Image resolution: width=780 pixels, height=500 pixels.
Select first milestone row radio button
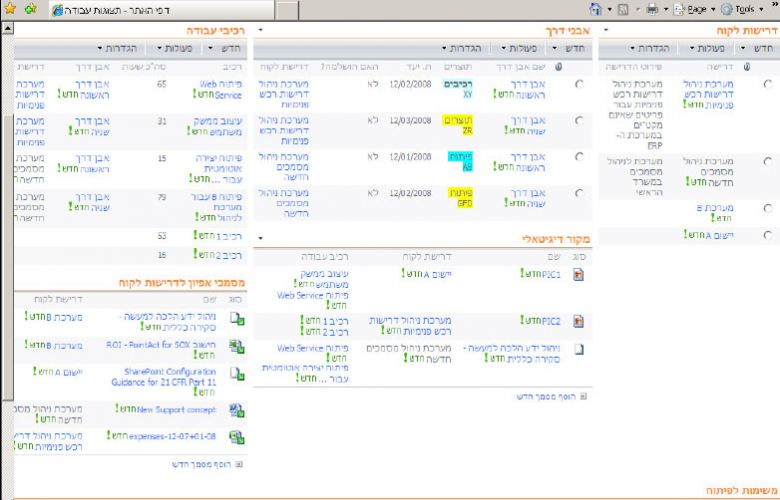579,84
